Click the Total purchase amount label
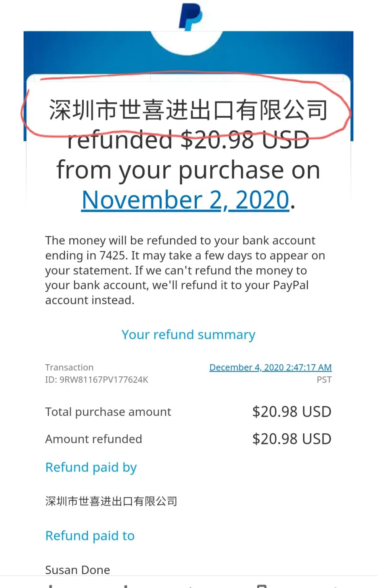Screen dimensions: 377x588 108,412
